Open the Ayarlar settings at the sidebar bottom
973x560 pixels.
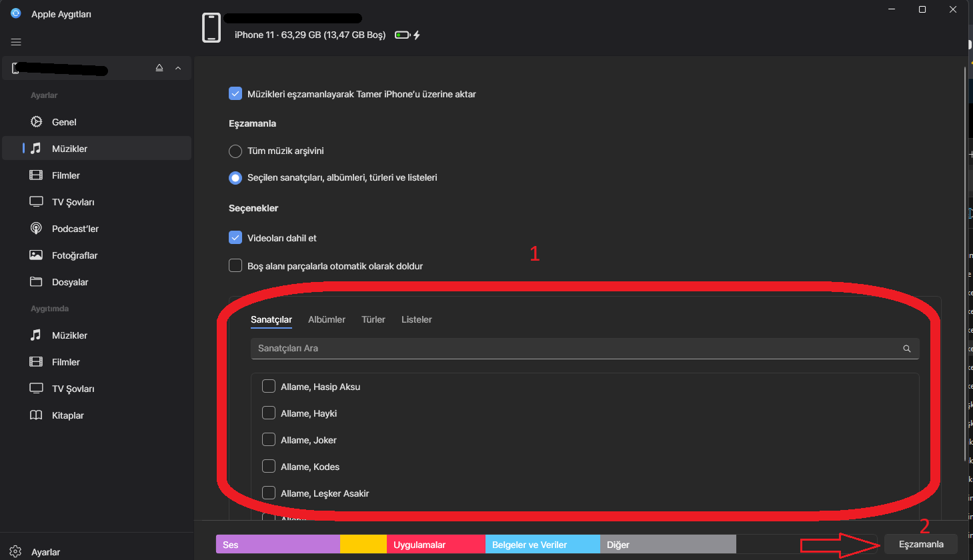37,552
